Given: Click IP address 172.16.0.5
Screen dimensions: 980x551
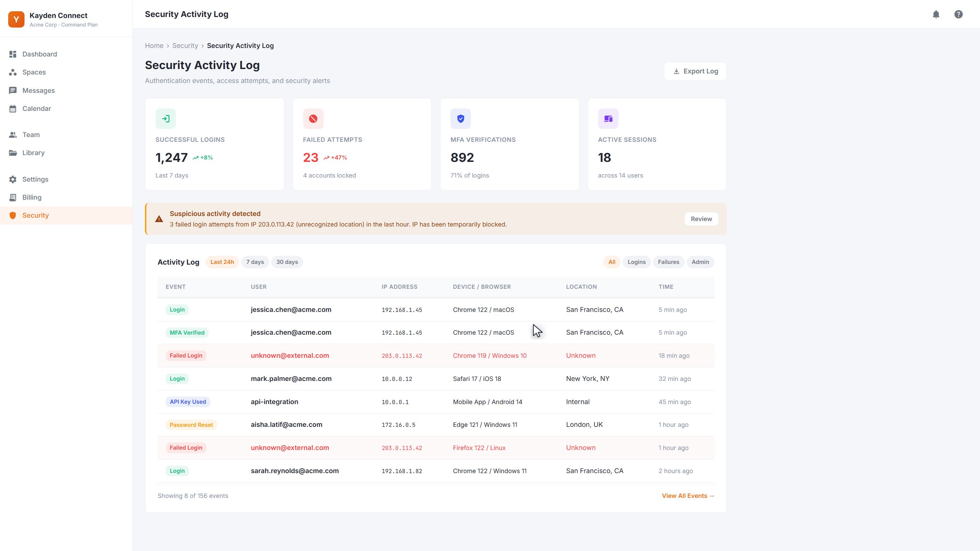Looking at the screenshot, I should (x=398, y=425).
